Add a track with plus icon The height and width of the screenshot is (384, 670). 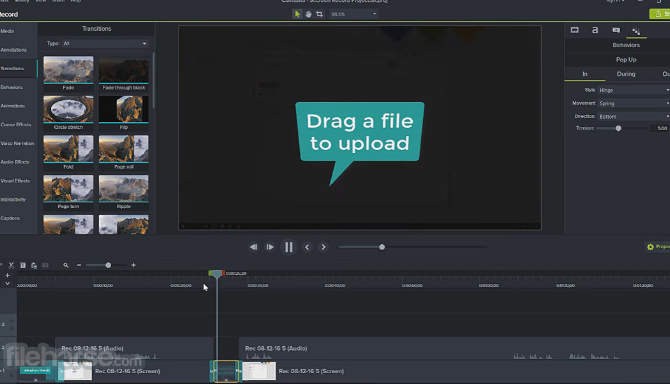coord(7,276)
